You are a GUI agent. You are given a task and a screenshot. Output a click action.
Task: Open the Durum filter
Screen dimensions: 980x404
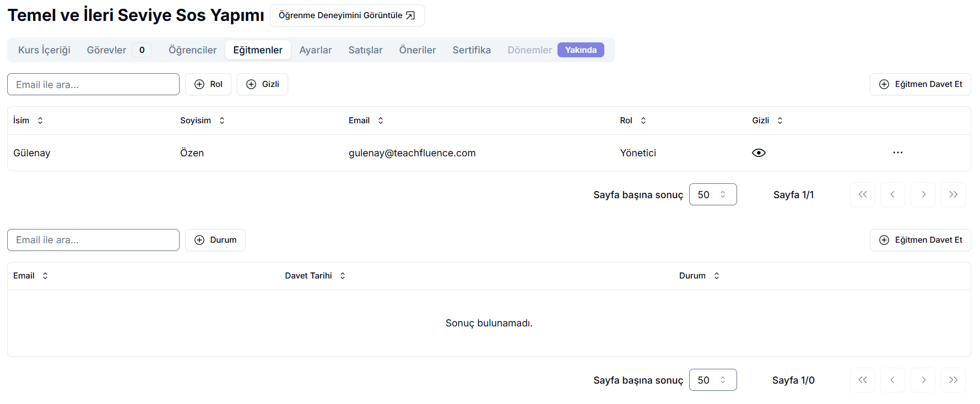(215, 240)
